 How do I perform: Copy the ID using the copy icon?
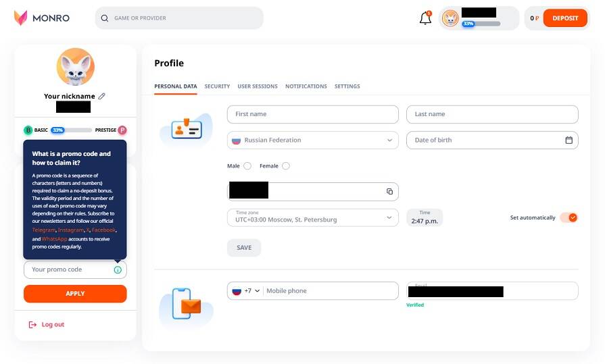(389, 191)
